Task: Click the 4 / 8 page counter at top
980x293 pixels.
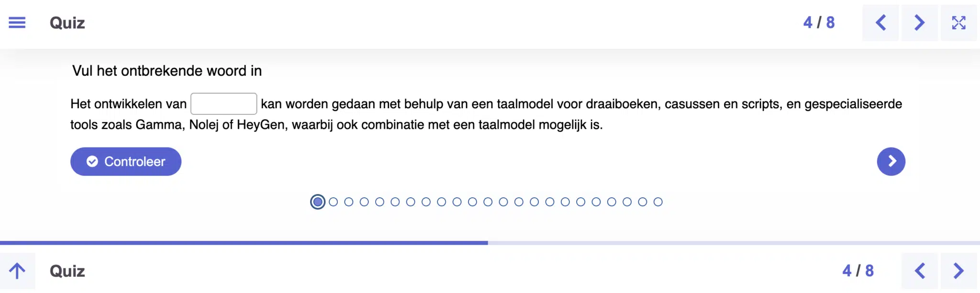Action: point(819,23)
